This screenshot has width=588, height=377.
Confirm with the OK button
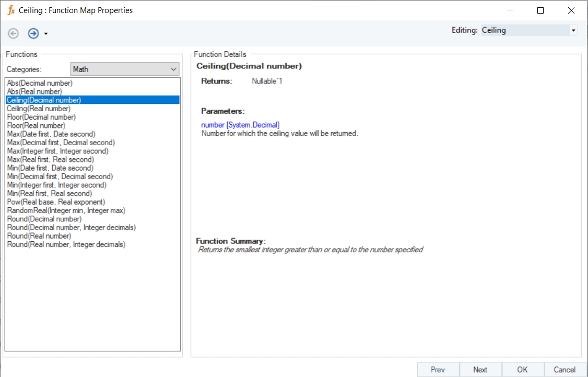522,370
